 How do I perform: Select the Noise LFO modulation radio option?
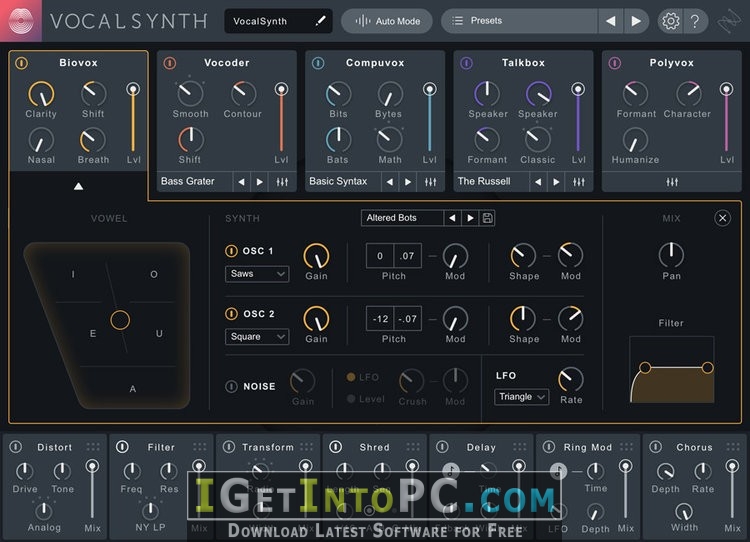(351, 377)
